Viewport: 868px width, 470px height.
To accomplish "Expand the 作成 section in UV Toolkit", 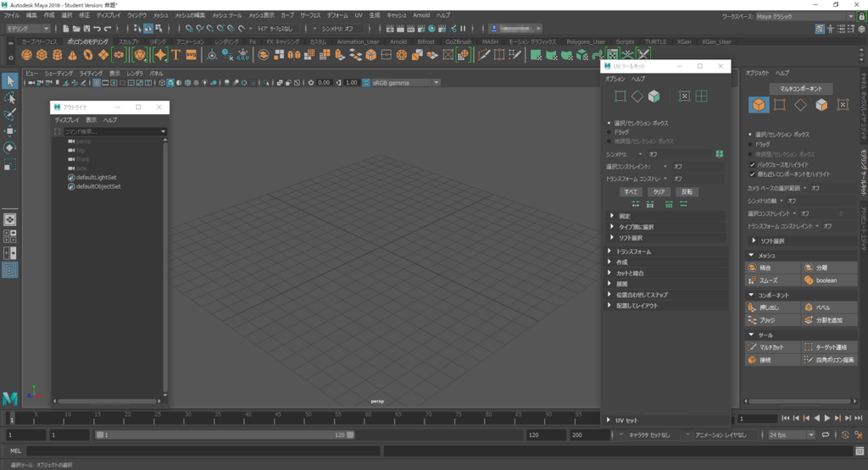I will (x=666, y=262).
